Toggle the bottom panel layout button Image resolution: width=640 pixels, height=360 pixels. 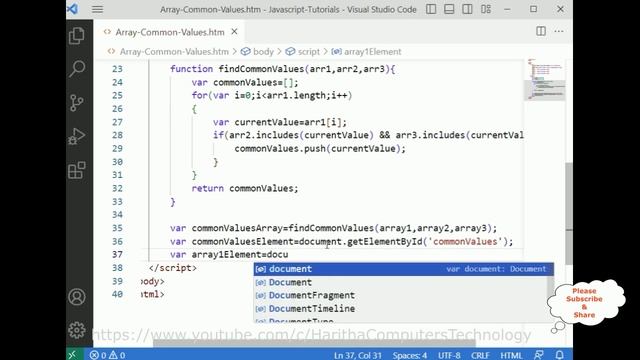tap(449, 9)
